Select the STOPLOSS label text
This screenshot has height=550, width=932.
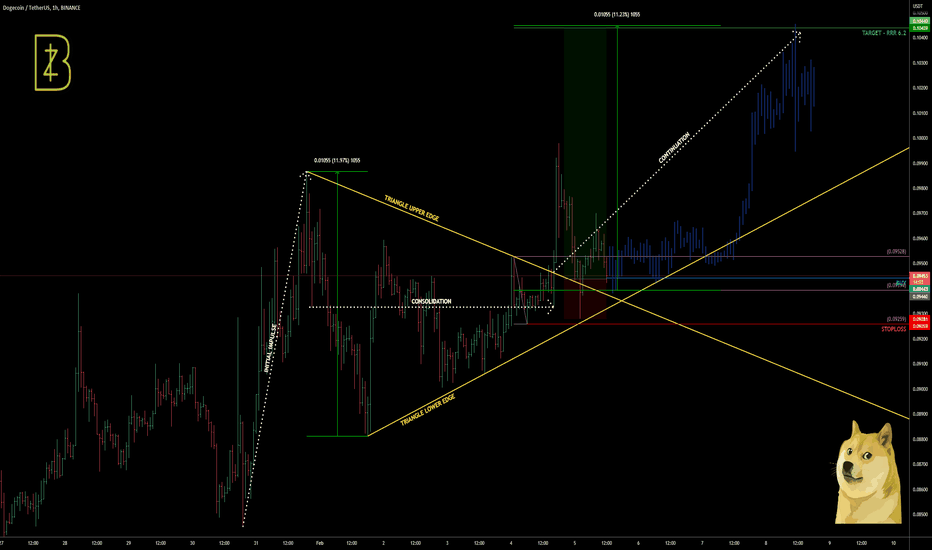click(893, 329)
